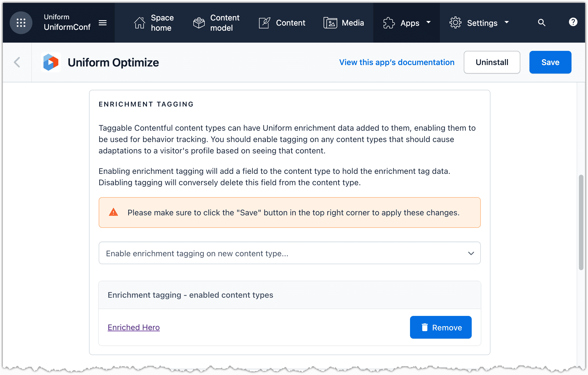
Task: Open the Apps dropdown caret
Action: 428,23
